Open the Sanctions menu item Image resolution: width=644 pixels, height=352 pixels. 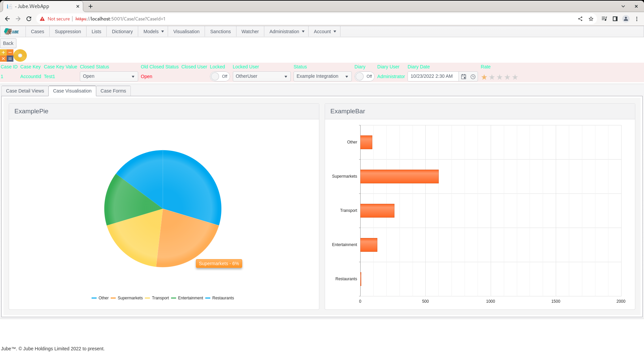(x=220, y=32)
